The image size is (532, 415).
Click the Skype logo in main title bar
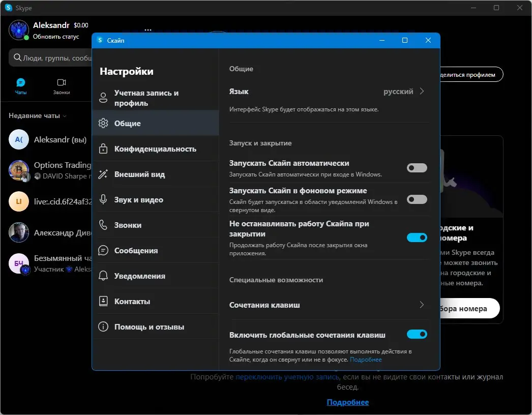pyautogui.click(x=9, y=8)
